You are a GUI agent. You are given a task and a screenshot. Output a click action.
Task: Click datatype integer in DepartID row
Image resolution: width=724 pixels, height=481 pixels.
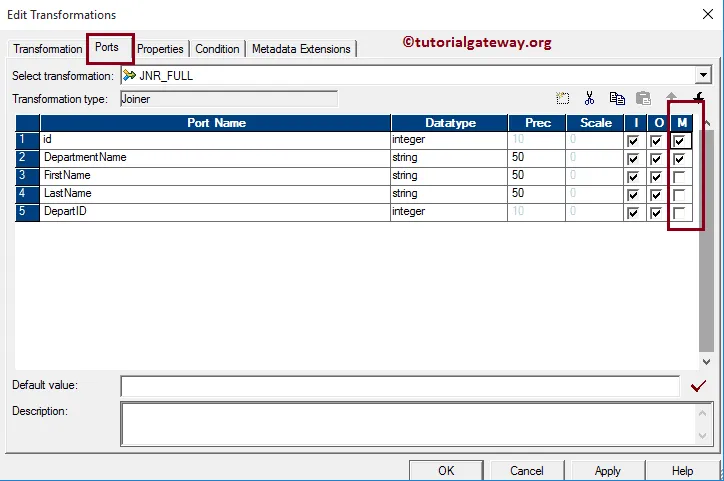pyautogui.click(x=449, y=212)
